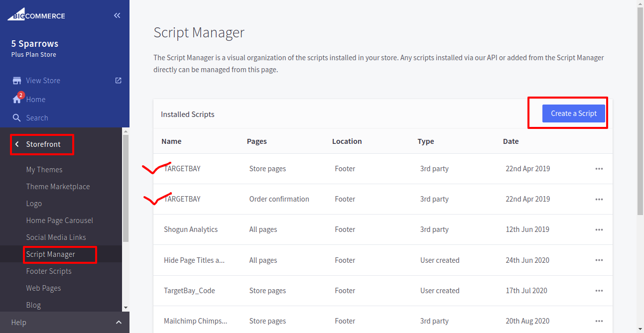Viewport: 644px width, 333px height.
Task: Open options menu for Mailchimp Chimps row
Action: click(599, 321)
